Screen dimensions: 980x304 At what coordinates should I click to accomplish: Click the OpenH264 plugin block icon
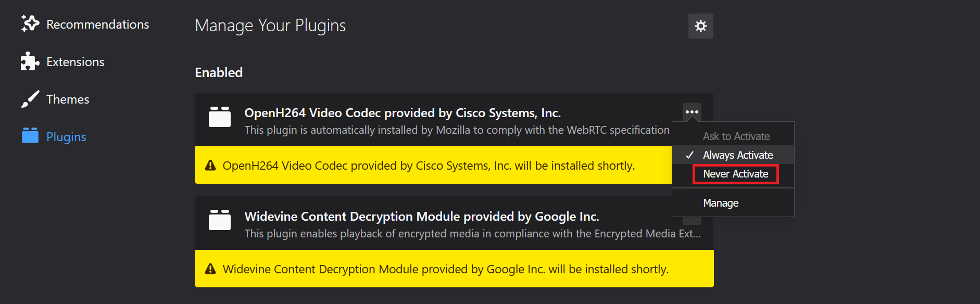pos(219,117)
